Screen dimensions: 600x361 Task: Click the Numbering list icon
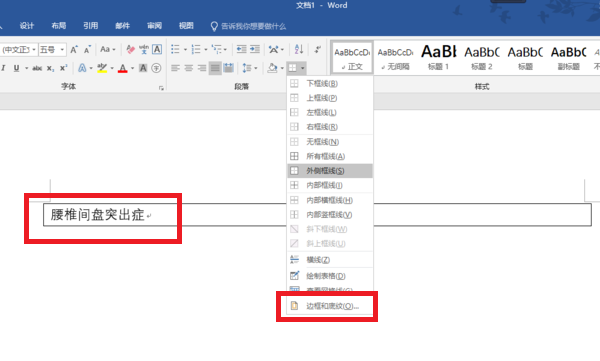coord(196,49)
